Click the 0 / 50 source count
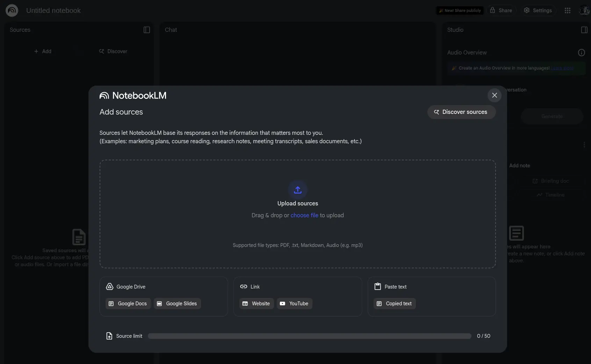 pyautogui.click(x=484, y=336)
